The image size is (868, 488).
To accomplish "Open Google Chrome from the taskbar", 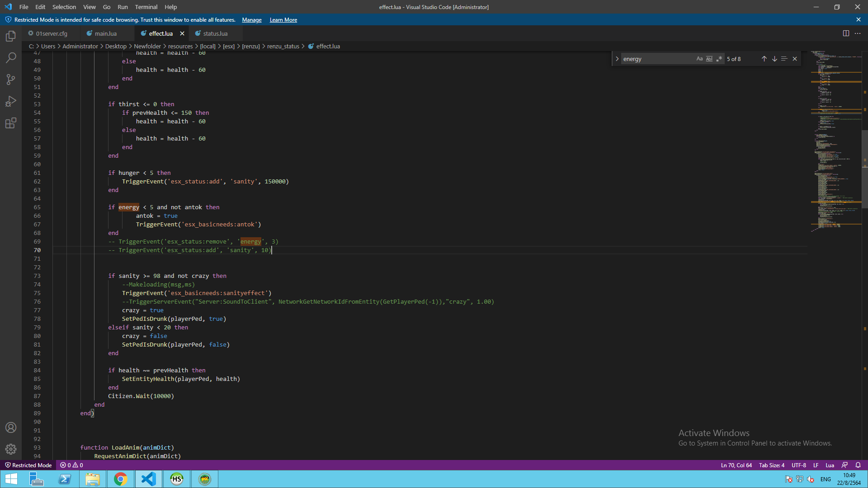I will pyautogui.click(x=121, y=479).
